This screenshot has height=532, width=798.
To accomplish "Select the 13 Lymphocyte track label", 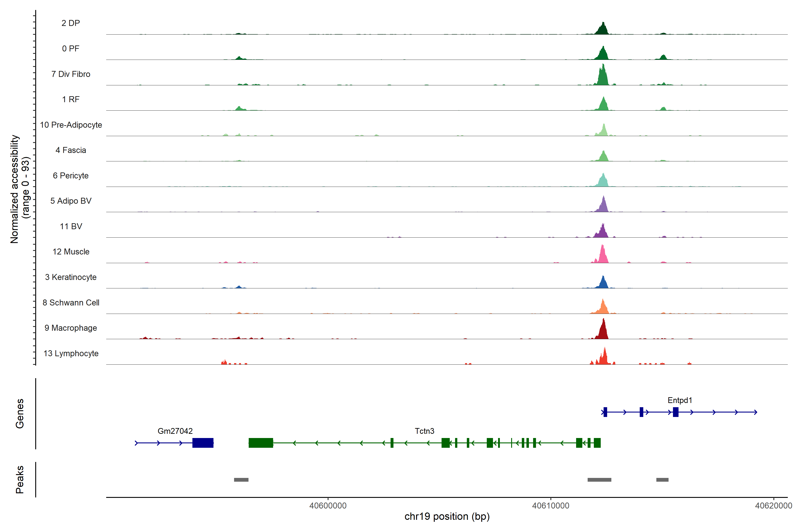I will pyautogui.click(x=71, y=353).
